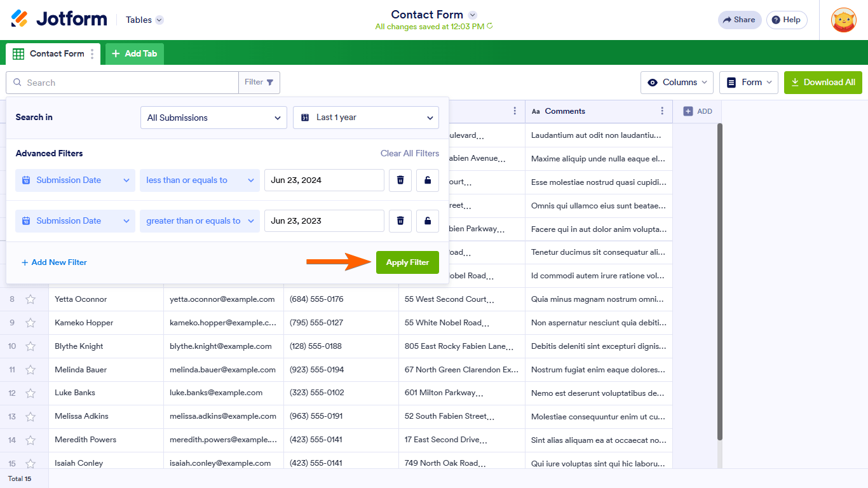The image size is (868, 488).
Task: Edit the Jun 23, 2024 date field
Action: 324,180
